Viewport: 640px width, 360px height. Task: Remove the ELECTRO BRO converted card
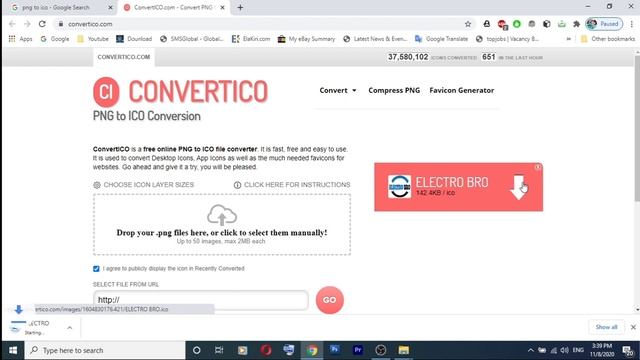(538, 167)
